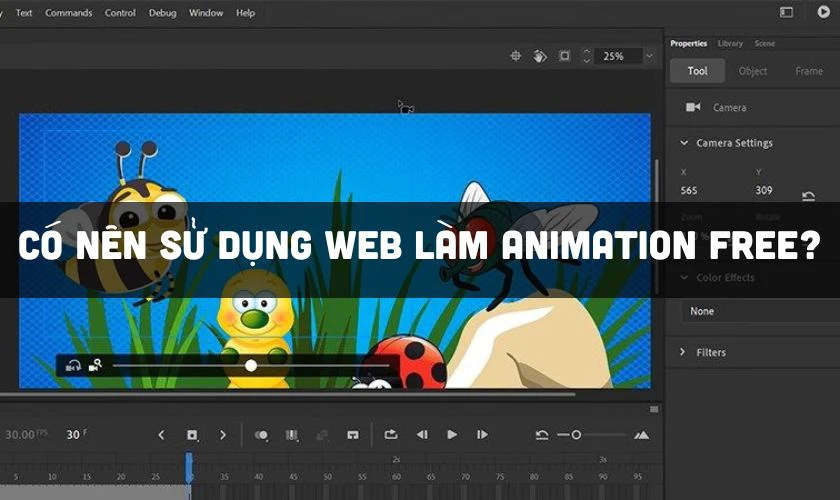Open the zoom level dropdown arrow
This screenshot has width=840, height=500.
pyautogui.click(x=649, y=56)
